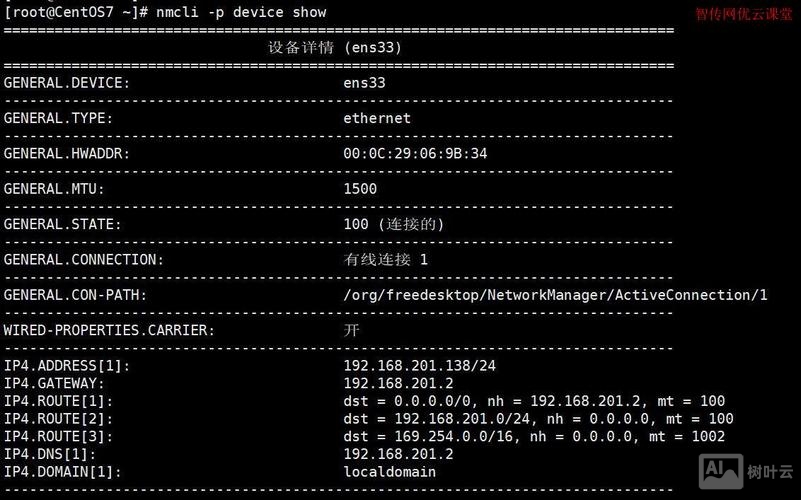This screenshot has width=801, height=500.
Task: Click the IP address 192.168.201.138/24
Action: click(419, 365)
